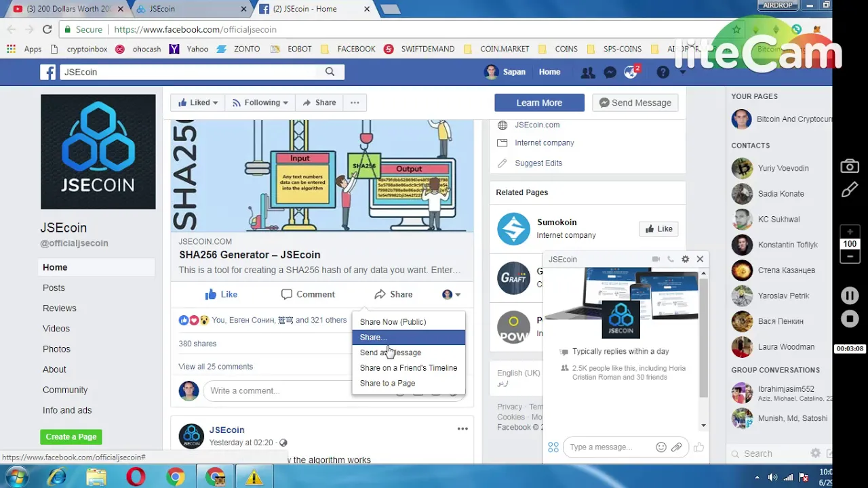Select Send as Message option

click(x=409, y=352)
